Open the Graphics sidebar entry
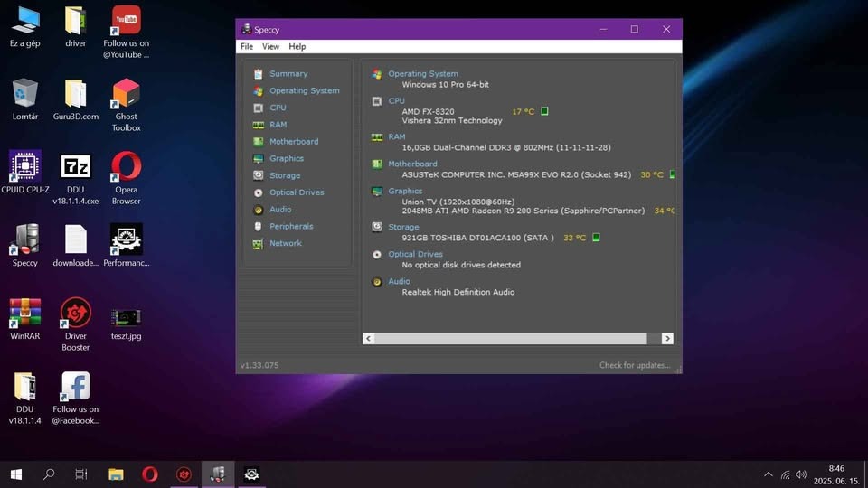Image resolution: width=868 pixels, height=488 pixels. (287, 158)
